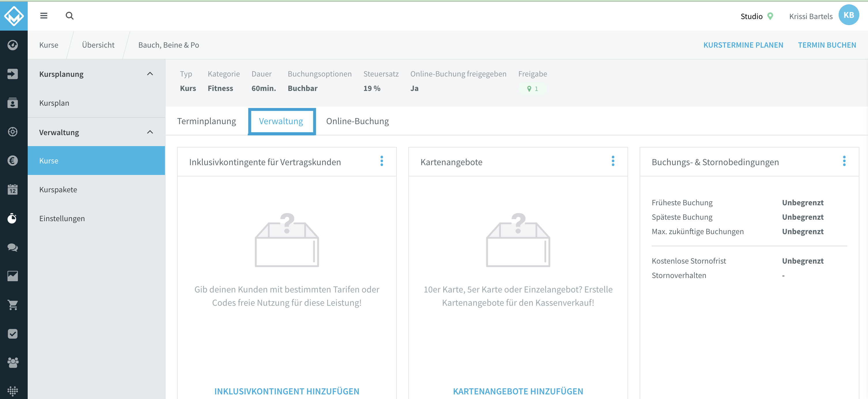
Task: Select the Verwaltung tab
Action: [281, 121]
